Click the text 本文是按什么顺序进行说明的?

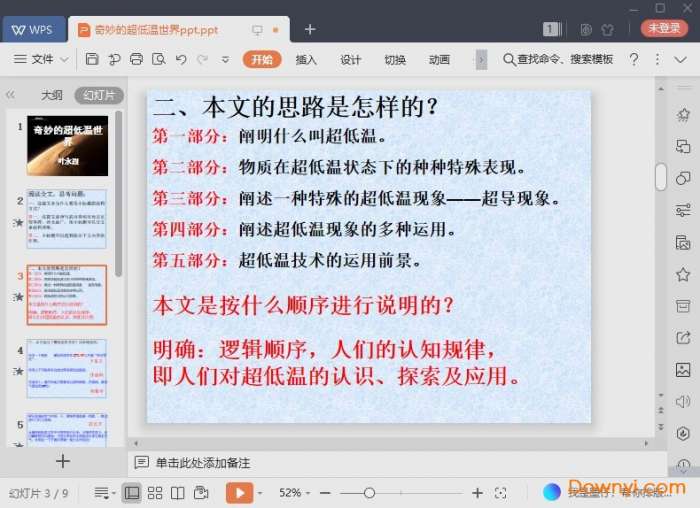(303, 305)
